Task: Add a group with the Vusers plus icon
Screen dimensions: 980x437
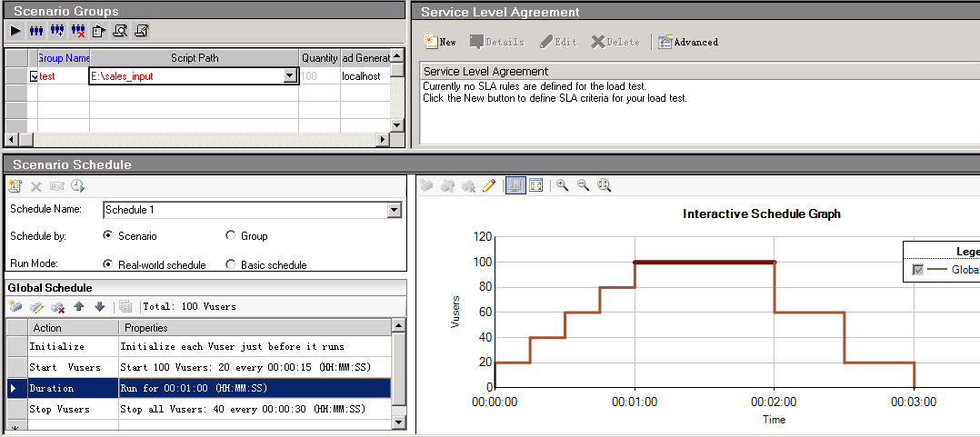Action: [57, 31]
